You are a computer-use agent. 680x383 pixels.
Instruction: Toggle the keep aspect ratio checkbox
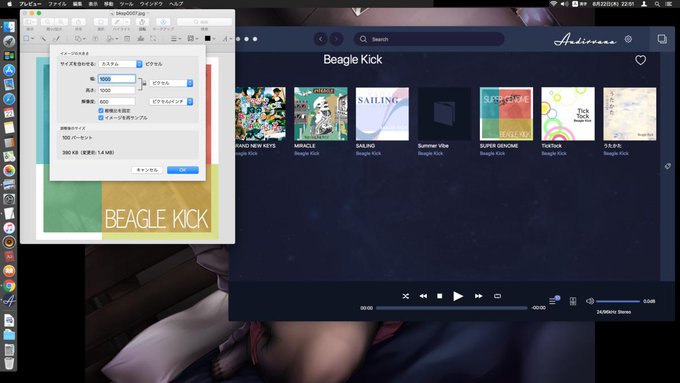click(x=101, y=111)
